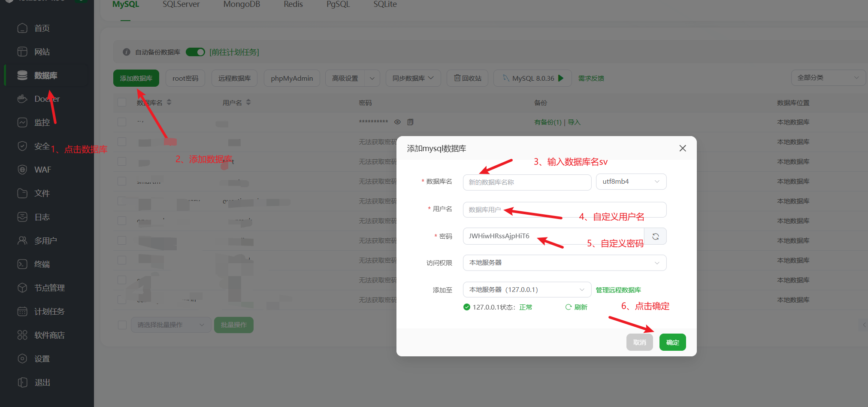
Task: Click the 导入 import link
Action: [x=574, y=122]
